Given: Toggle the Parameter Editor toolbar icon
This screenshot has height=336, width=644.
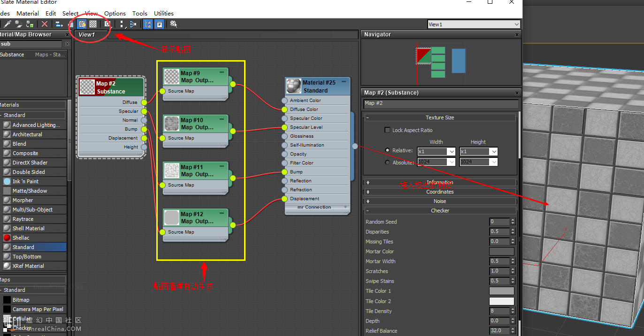Looking at the screenshot, I should coord(160,24).
